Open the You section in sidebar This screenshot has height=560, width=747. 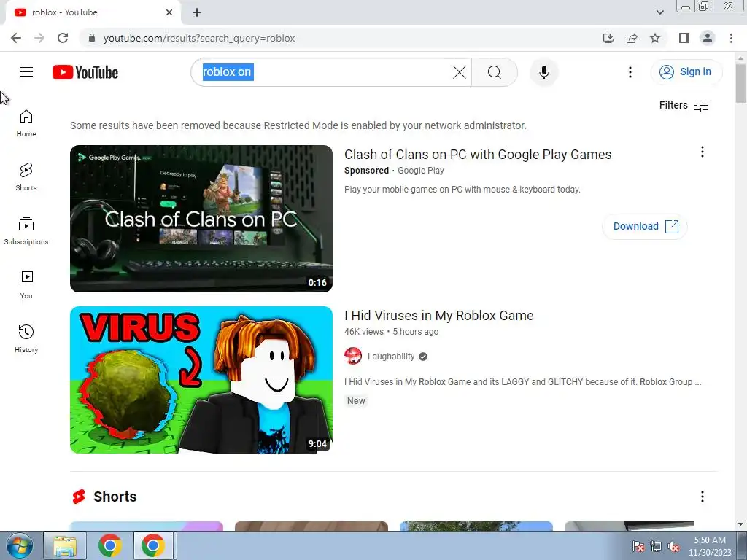26,285
